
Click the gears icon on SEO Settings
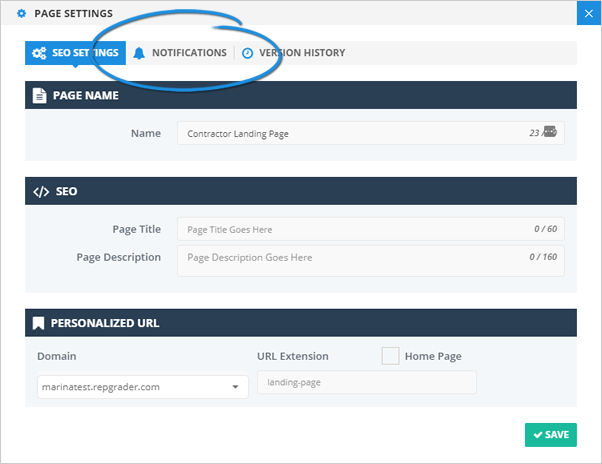click(x=39, y=53)
